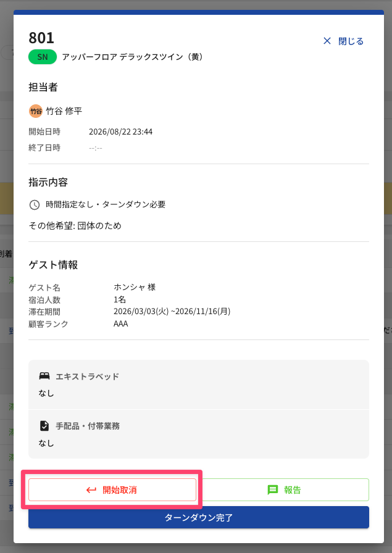Click the end datetime placeholder --:--
392x553 pixels.
pyautogui.click(x=96, y=148)
